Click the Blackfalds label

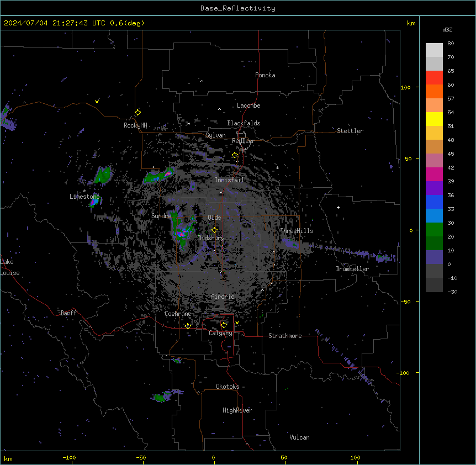[244, 123]
